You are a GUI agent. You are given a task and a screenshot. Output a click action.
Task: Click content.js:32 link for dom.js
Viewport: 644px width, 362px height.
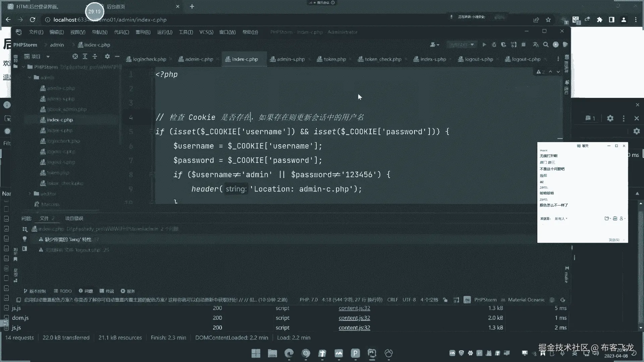click(354, 318)
